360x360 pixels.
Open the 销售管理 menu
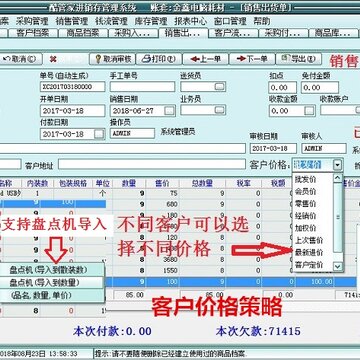71,21
